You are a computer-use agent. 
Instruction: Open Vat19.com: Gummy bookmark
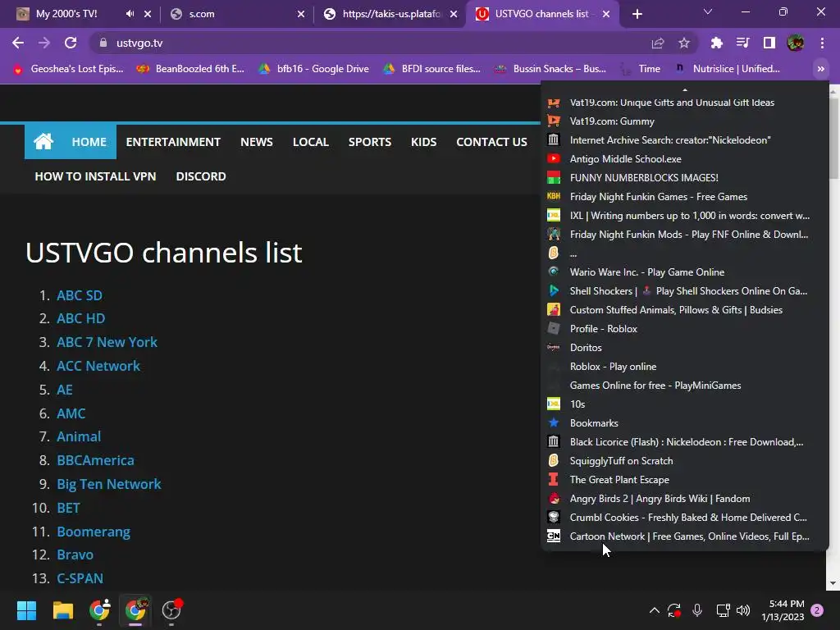coord(685,121)
